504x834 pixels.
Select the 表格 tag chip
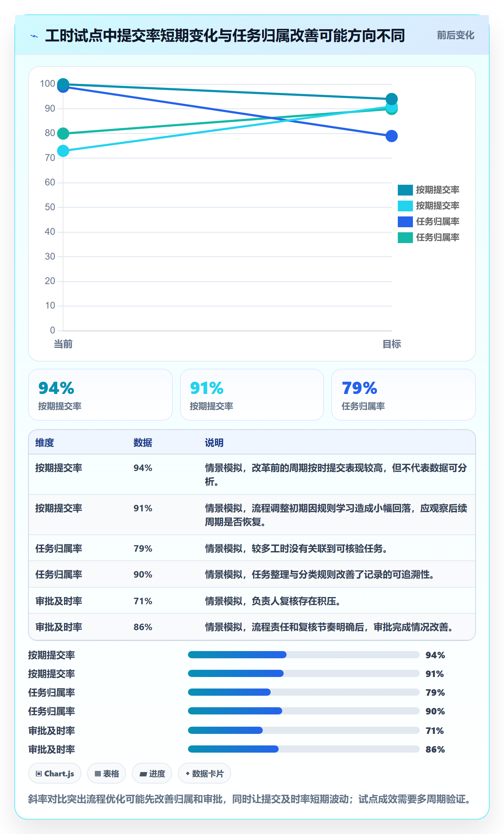pos(107,773)
